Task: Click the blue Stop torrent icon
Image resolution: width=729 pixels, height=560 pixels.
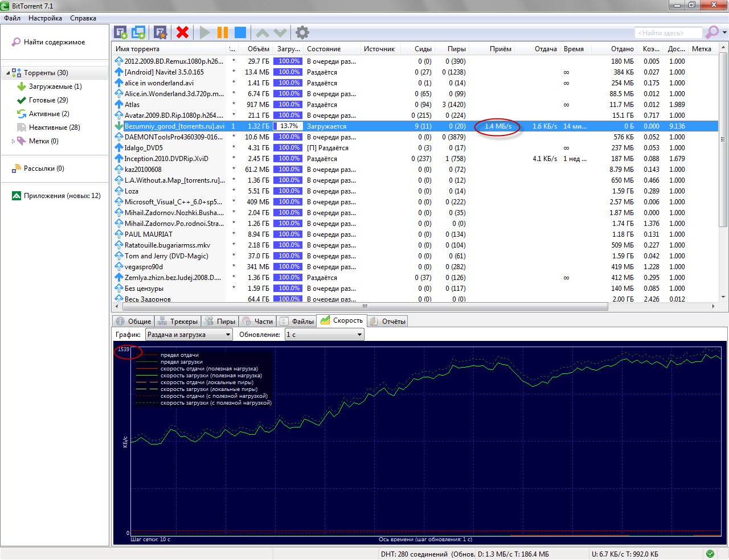Action: pyautogui.click(x=240, y=32)
